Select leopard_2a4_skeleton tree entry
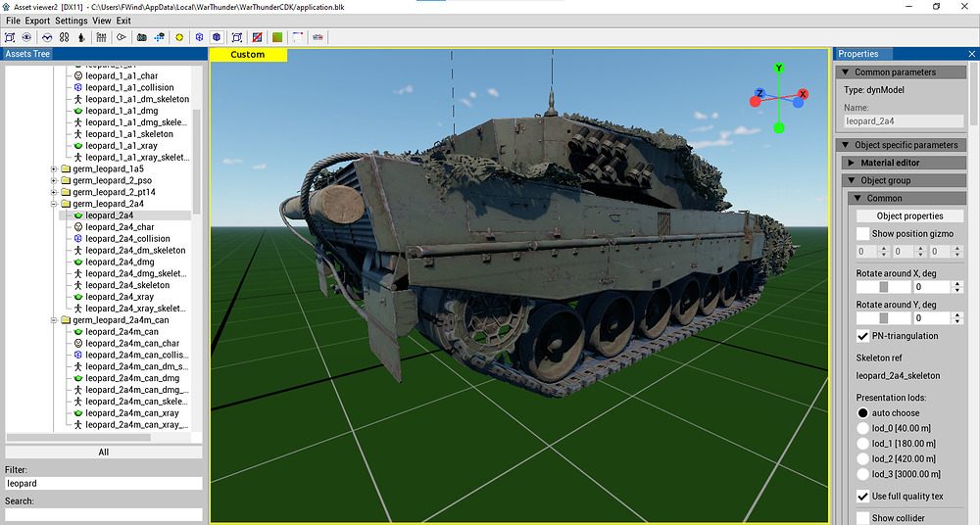Screen dimensions: 980x525 [x=127, y=285]
